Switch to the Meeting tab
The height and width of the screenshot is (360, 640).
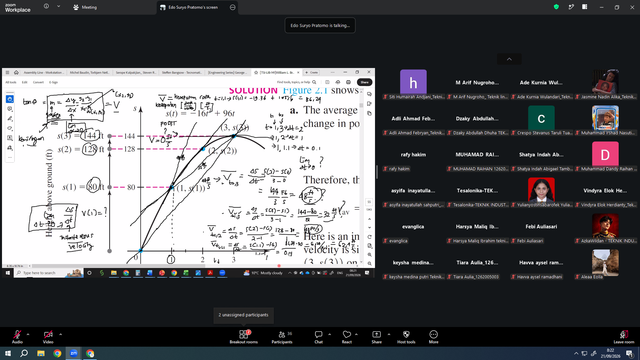click(85, 7)
